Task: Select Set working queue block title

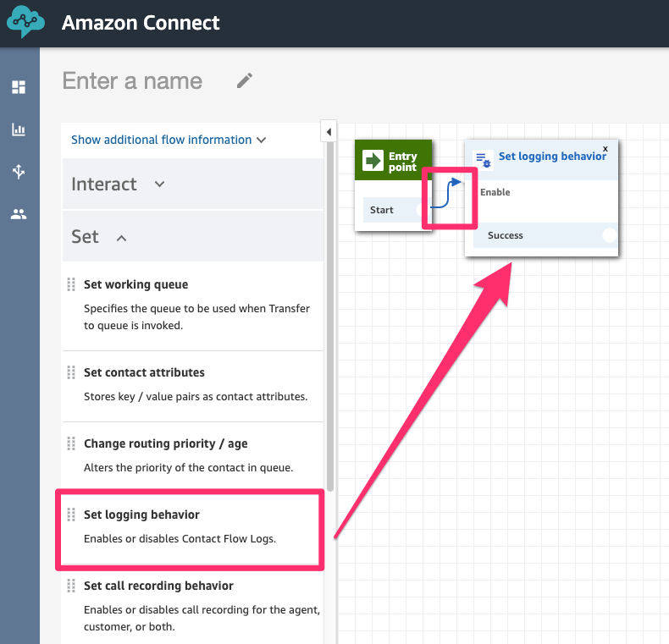Action: 135,284
